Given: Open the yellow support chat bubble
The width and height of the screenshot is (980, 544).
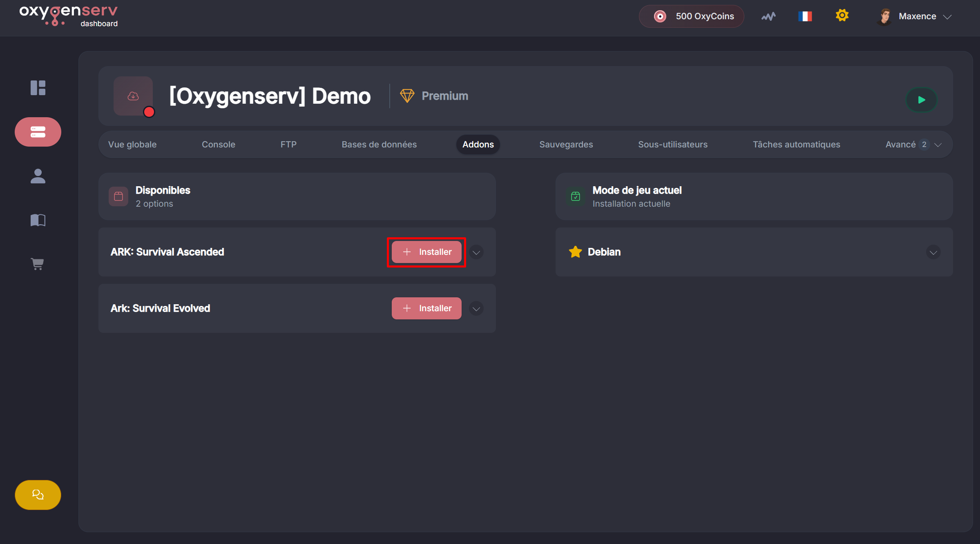Looking at the screenshot, I should coord(38,495).
